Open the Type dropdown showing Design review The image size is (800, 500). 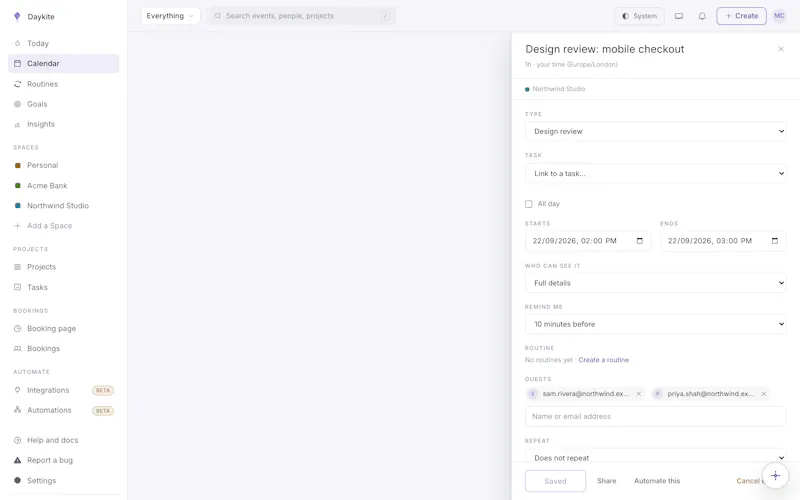(656, 131)
